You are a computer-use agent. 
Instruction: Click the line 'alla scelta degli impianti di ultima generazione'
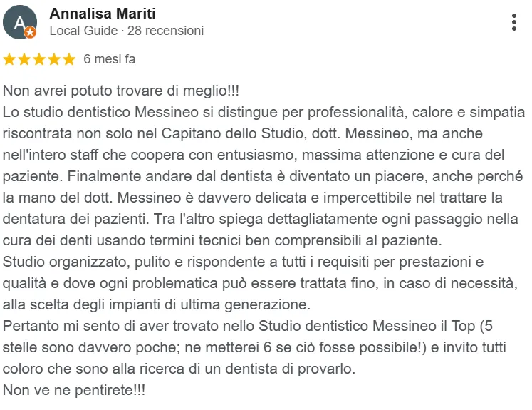point(157,304)
